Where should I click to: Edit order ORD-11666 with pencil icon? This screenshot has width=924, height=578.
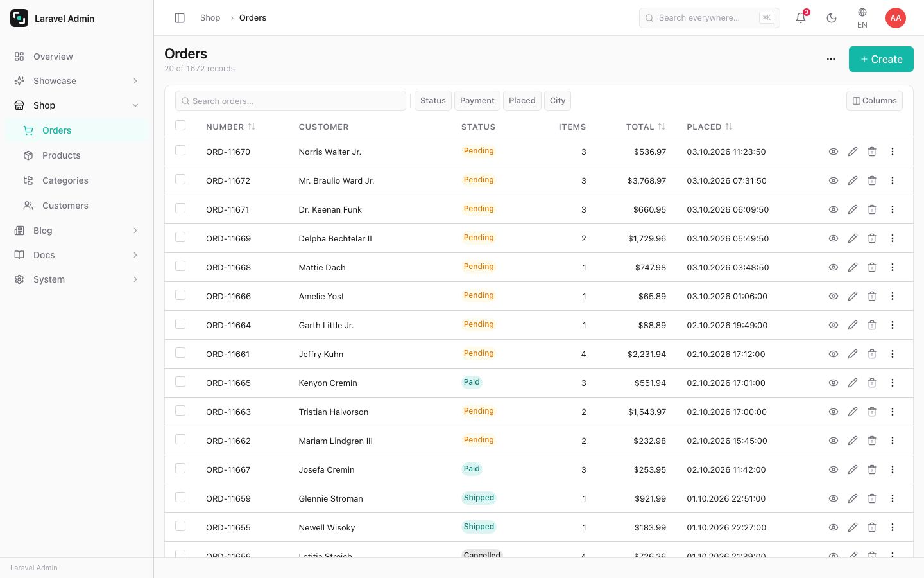click(853, 296)
